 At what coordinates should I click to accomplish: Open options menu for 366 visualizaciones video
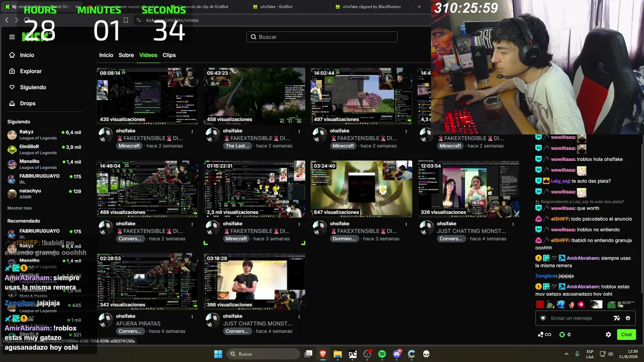[x=299, y=317]
